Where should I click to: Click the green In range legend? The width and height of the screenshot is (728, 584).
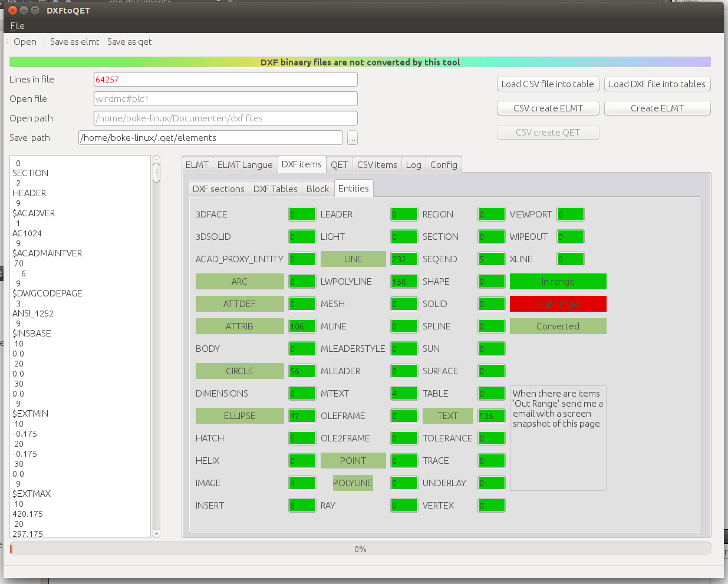[558, 282]
